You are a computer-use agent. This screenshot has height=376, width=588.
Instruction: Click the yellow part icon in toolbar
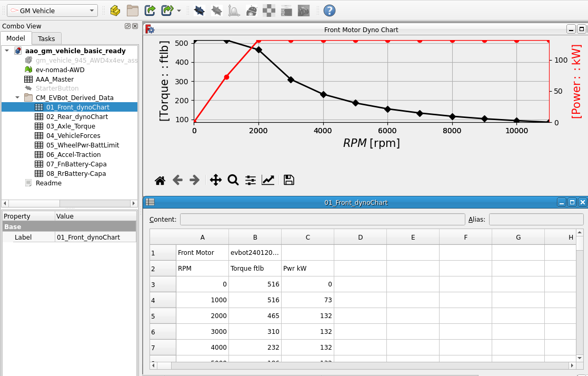click(x=115, y=10)
